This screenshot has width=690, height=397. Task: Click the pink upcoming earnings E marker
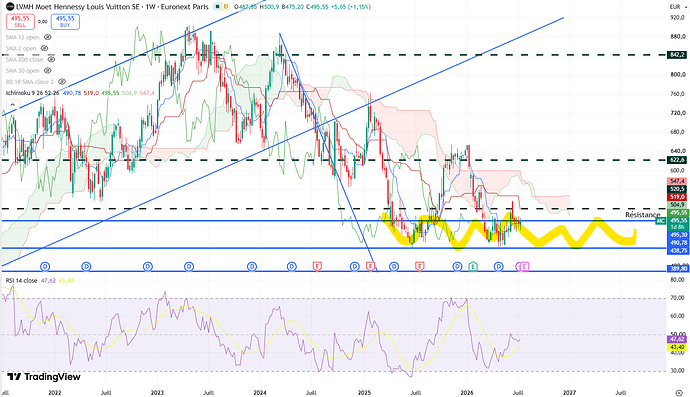pos(525,266)
